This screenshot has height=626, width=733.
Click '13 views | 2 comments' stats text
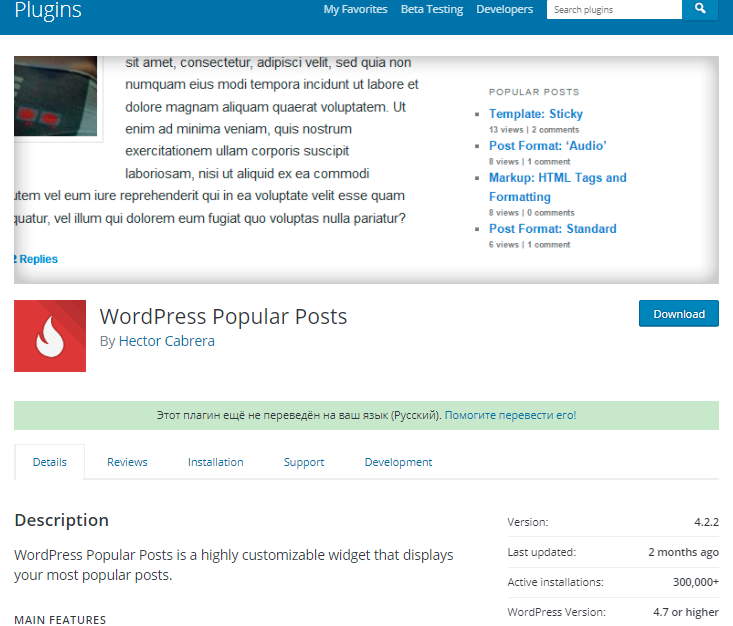click(534, 130)
